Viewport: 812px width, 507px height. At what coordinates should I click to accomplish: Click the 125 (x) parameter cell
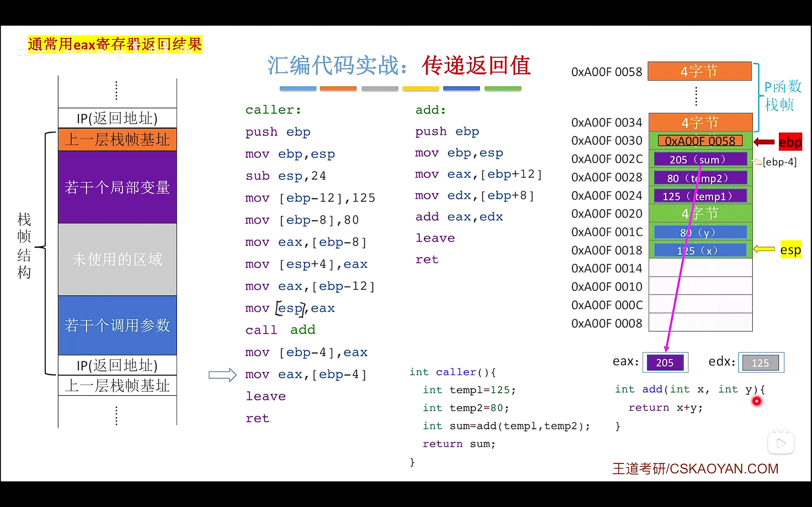[x=700, y=250]
